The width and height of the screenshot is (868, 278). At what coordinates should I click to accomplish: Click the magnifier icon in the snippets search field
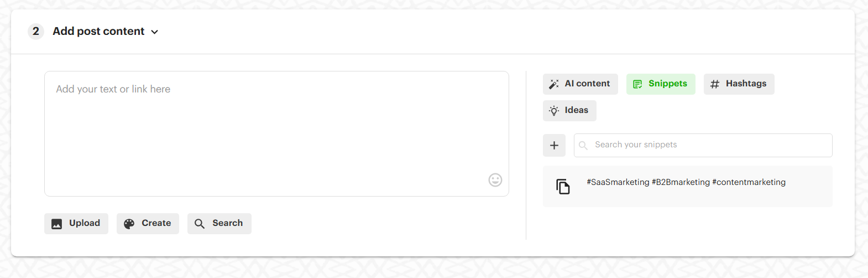tap(583, 146)
